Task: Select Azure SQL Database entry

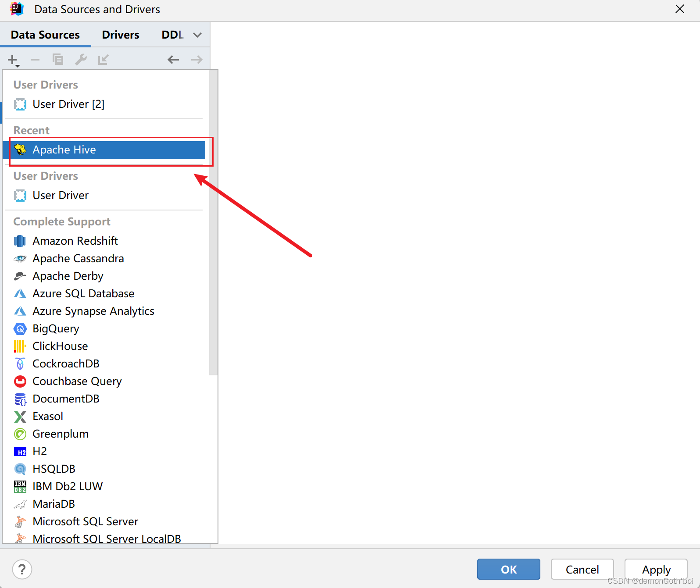Action: tap(104, 293)
